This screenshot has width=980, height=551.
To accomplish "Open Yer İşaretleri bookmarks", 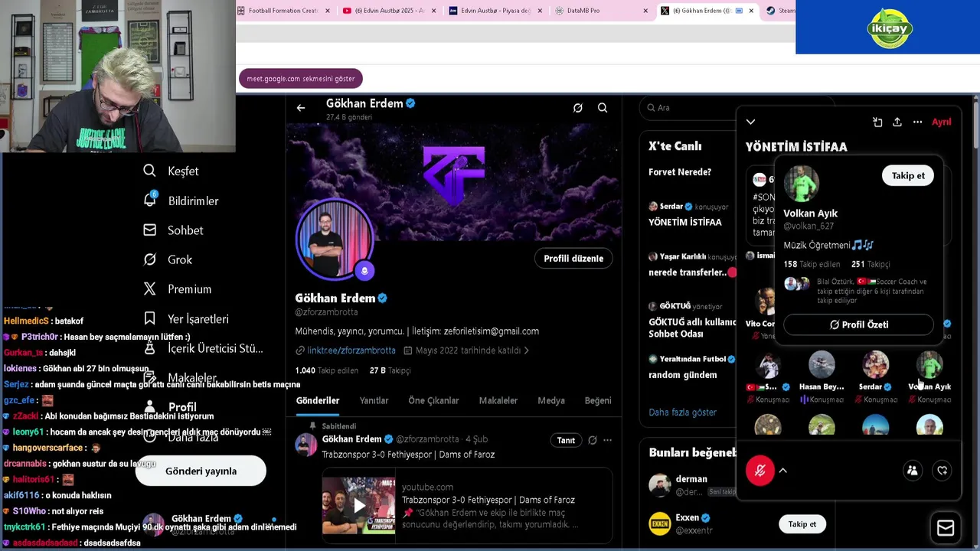I will coord(187,318).
